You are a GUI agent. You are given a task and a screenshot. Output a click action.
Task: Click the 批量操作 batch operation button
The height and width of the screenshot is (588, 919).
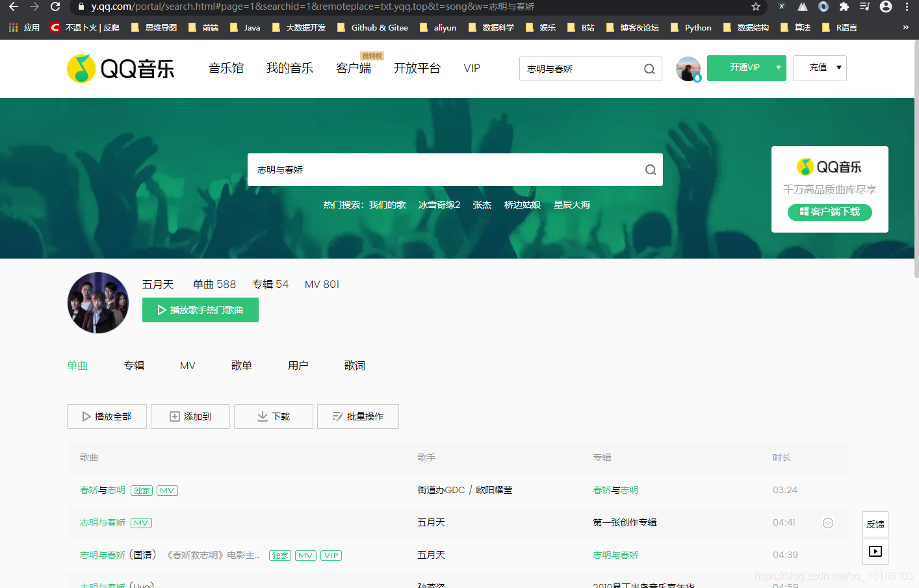[x=358, y=416]
